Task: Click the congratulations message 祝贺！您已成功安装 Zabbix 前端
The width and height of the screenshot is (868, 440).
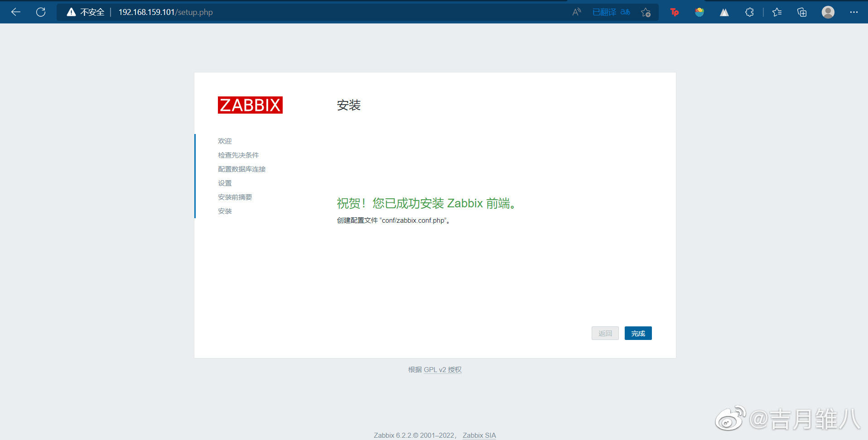Action: click(x=426, y=203)
